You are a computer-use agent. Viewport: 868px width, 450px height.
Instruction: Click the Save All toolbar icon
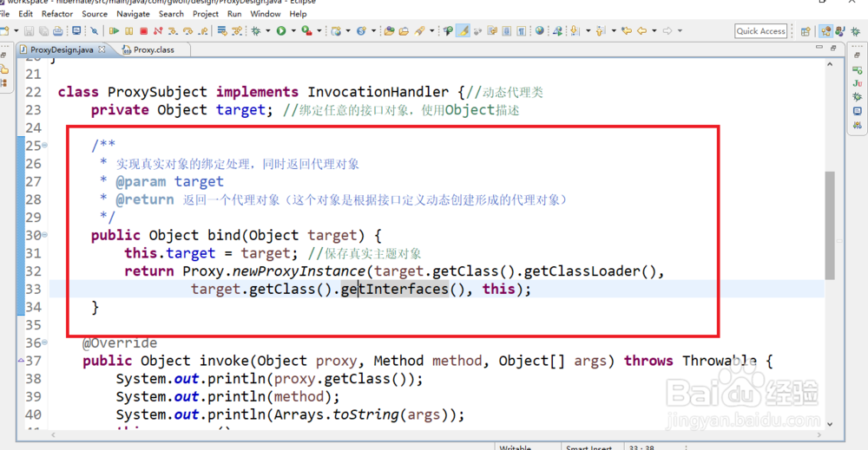[43, 31]
